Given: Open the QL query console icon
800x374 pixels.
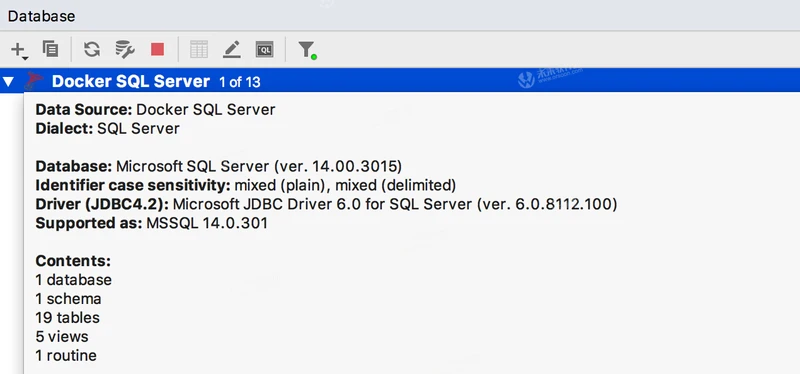Looking at the screenshot, I should coord(264,49).
